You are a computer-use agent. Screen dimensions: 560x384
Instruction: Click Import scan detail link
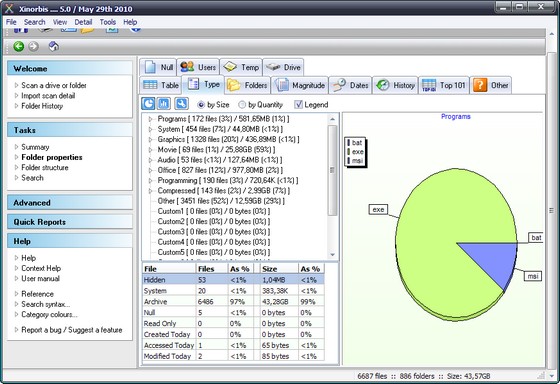pos(48,96)
